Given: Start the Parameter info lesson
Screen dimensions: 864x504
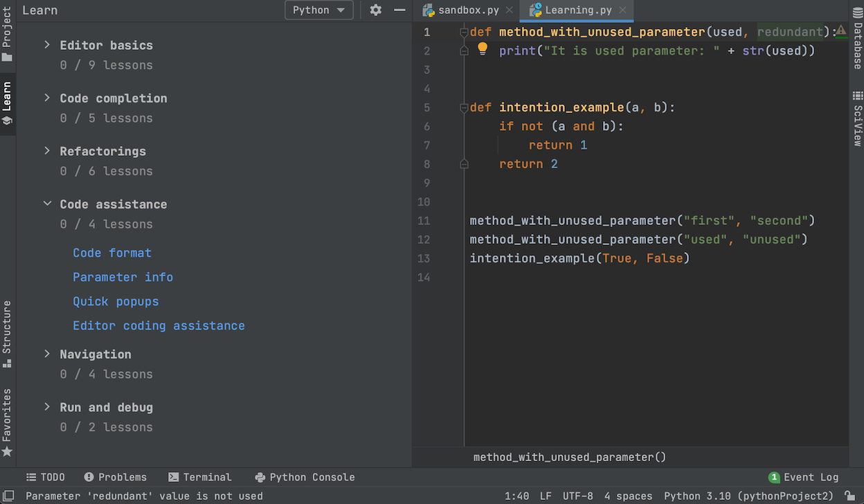Looking at the screenshot, I should coord(123,277).
